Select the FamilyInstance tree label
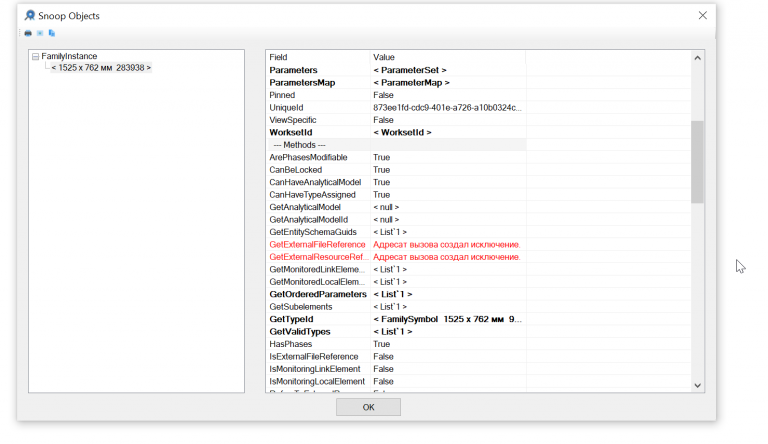The height and width of the screenshot is (444, 768). coord(69,56)
